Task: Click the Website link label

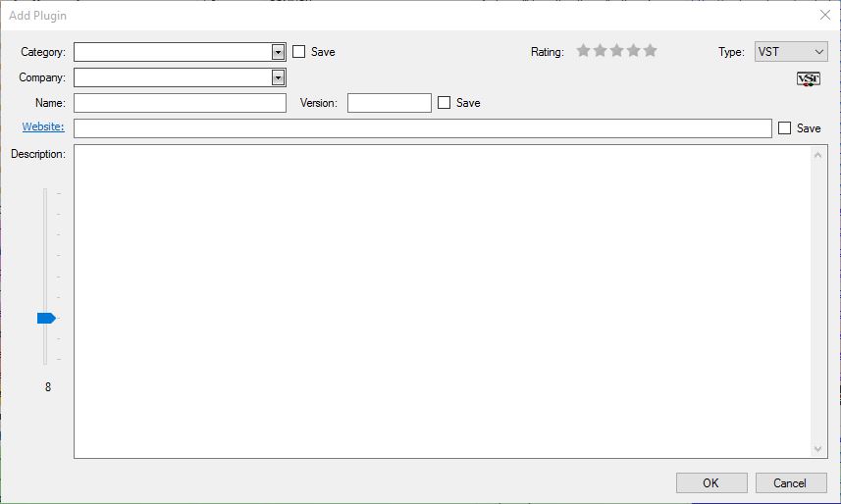Action: click(x=43, y=126)
